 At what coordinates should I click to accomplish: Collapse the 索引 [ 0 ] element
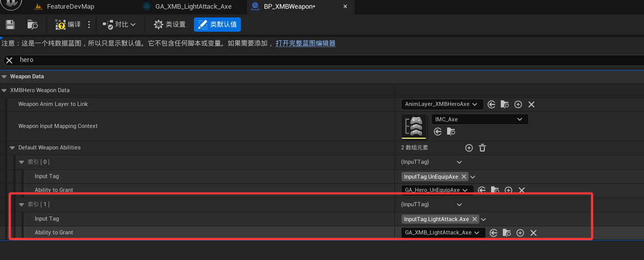click(x=21, y=162)
